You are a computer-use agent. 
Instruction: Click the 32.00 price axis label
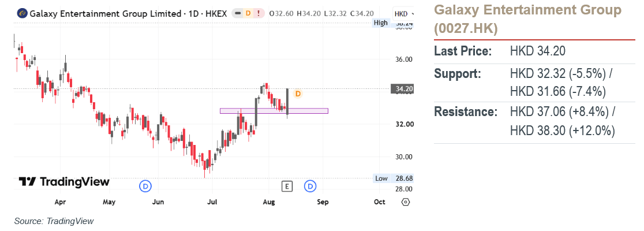(404, 124)
